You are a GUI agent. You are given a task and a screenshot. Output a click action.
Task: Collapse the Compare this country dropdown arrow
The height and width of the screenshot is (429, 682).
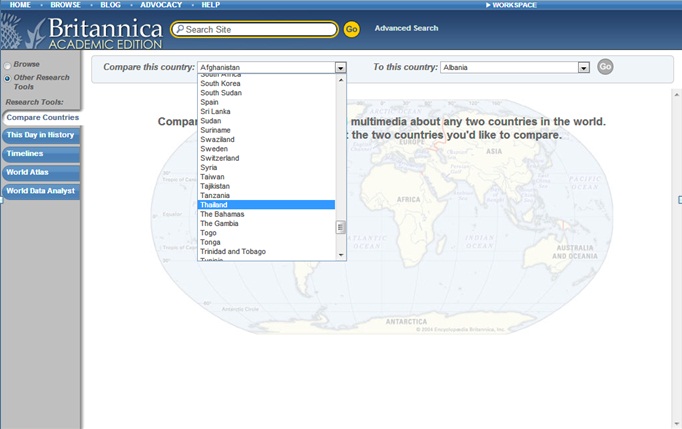pos(341,67)
